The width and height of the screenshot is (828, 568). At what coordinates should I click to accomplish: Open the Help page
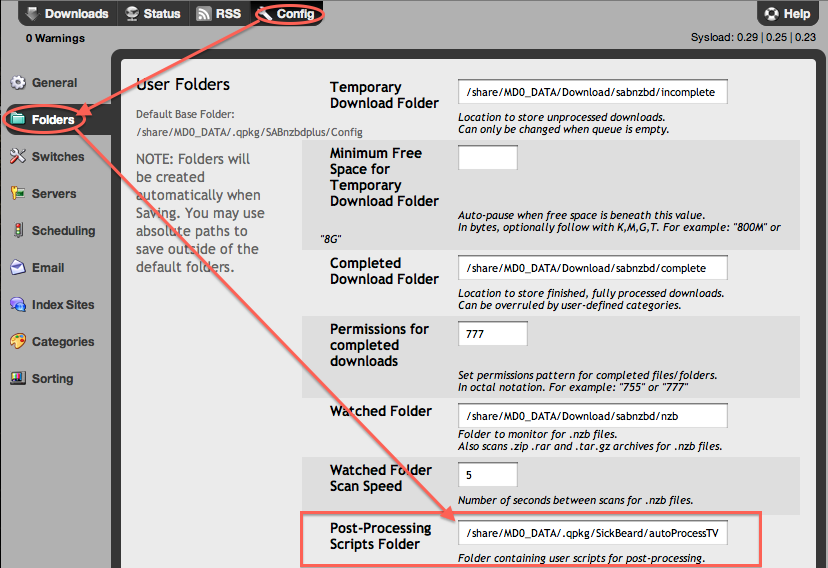787,14
